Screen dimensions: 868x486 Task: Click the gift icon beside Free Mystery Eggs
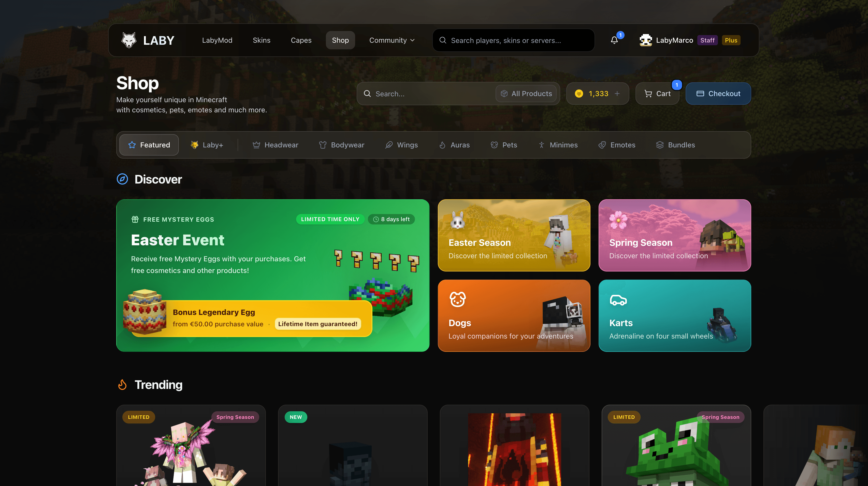pyautogui.click(x=135, y=219)
